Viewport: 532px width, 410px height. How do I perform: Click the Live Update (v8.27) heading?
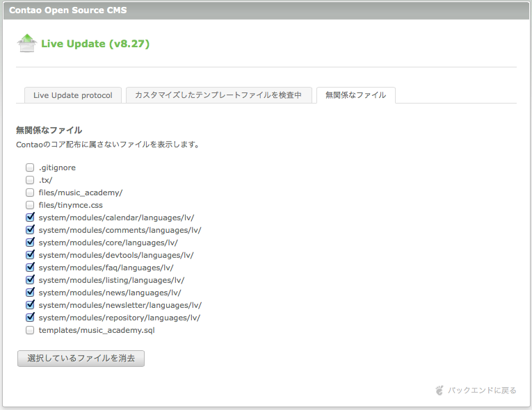[x=95, y=44]
